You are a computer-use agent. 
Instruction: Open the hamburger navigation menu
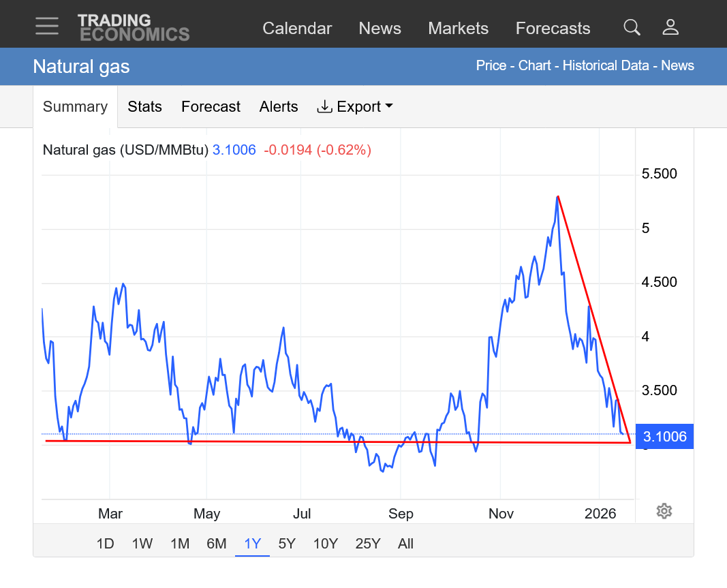point(47,26)
